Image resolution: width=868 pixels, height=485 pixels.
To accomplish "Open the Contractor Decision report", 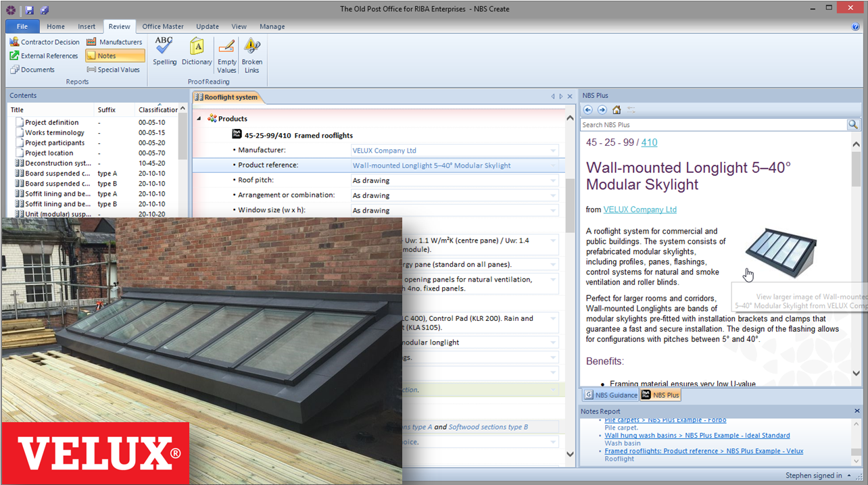I will pyautogui.click(x=45, y=42).
